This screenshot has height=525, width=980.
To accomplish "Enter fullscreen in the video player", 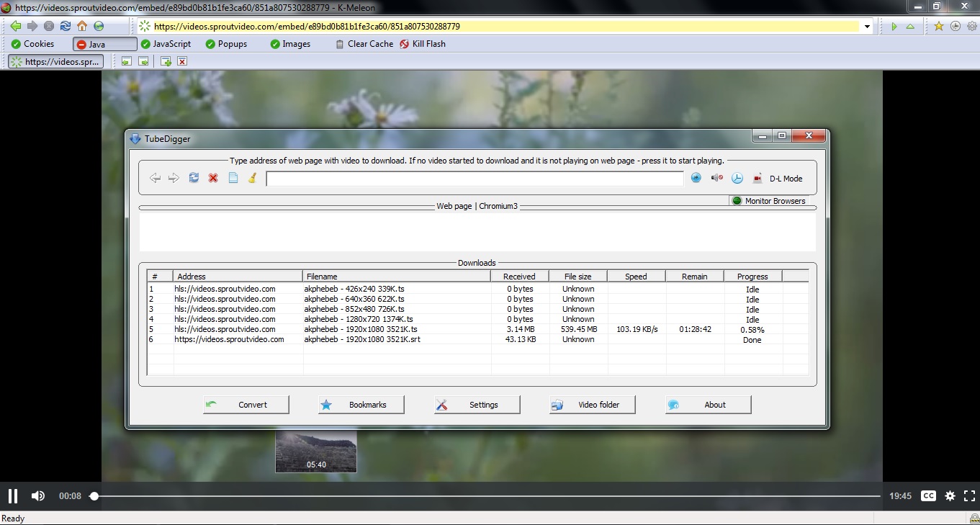I will tap(969, 495).
